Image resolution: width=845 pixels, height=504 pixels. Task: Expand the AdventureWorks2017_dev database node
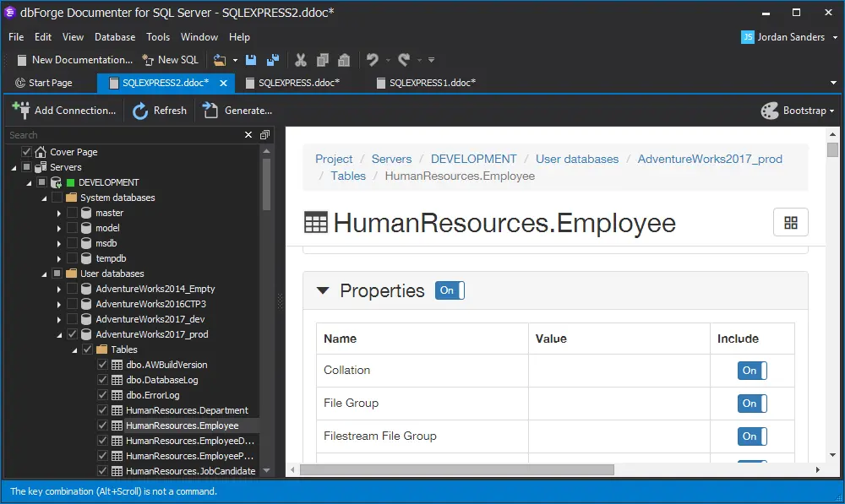[x=59, y=319]
